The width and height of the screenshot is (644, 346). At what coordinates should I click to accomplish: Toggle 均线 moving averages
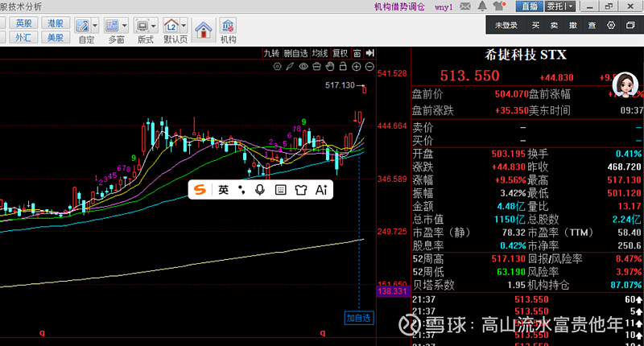point(320,53)
